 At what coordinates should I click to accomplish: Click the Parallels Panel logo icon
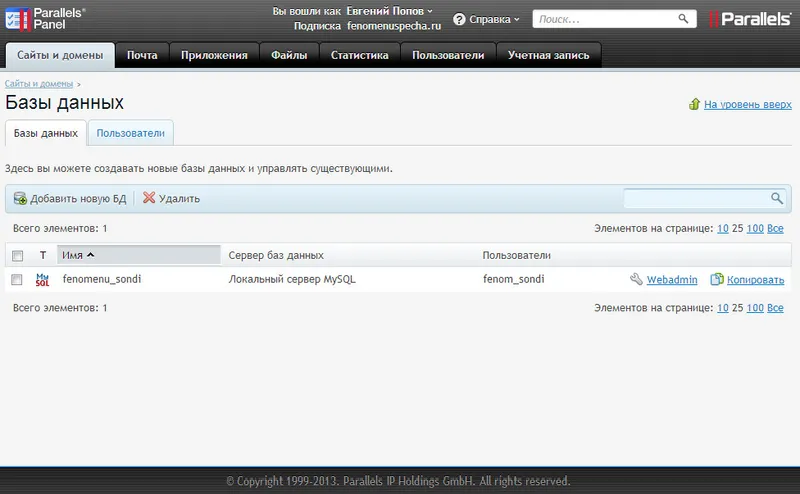point(18,19)
